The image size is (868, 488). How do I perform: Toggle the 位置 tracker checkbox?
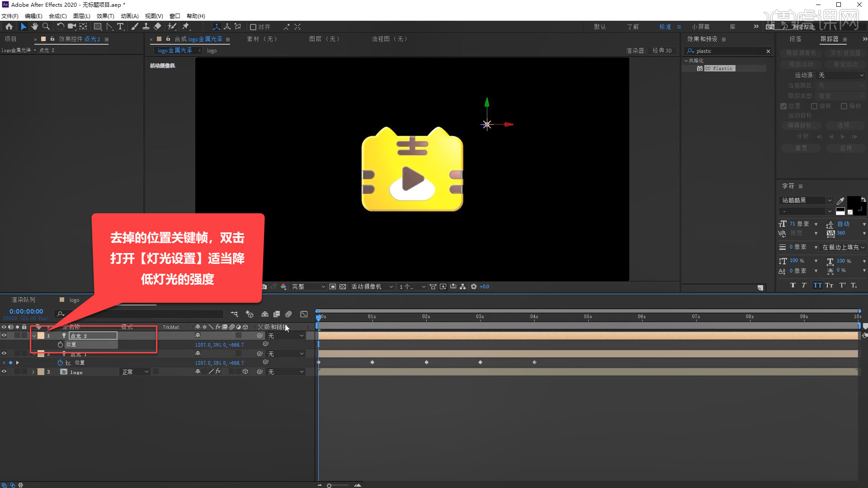click(783, 106)
